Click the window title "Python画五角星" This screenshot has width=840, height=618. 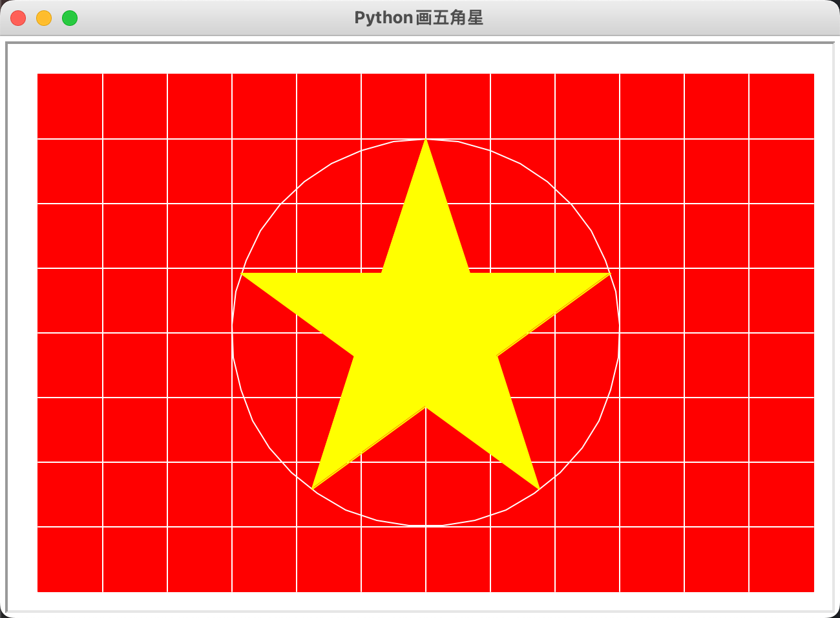coord(419,18)
